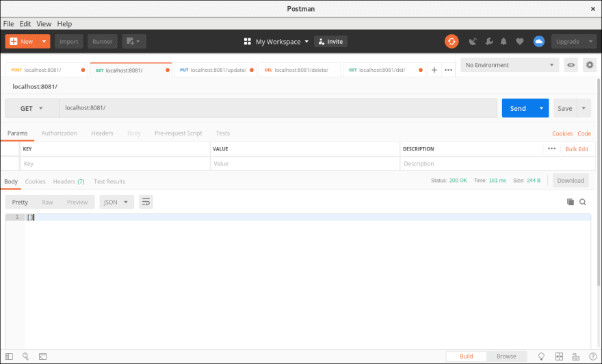Screen dimensions: 602x364
Task: Search the response body with magnifier icon
Action: coord(583,202)
